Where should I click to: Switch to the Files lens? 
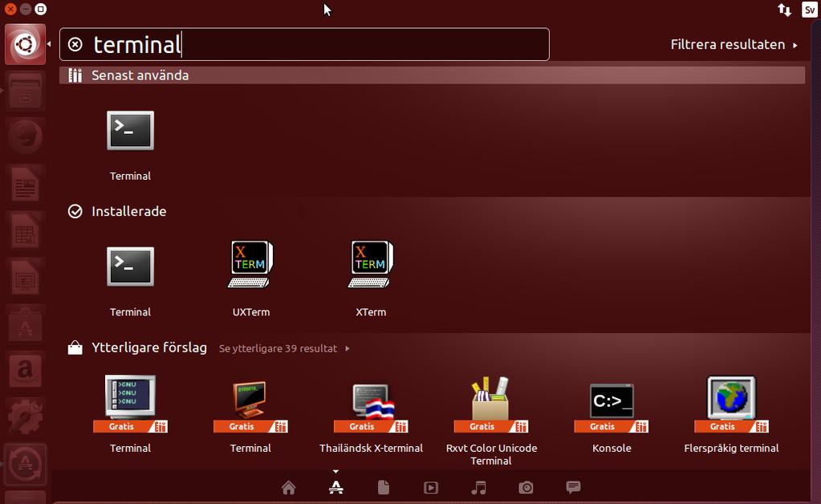pos(384,488)
